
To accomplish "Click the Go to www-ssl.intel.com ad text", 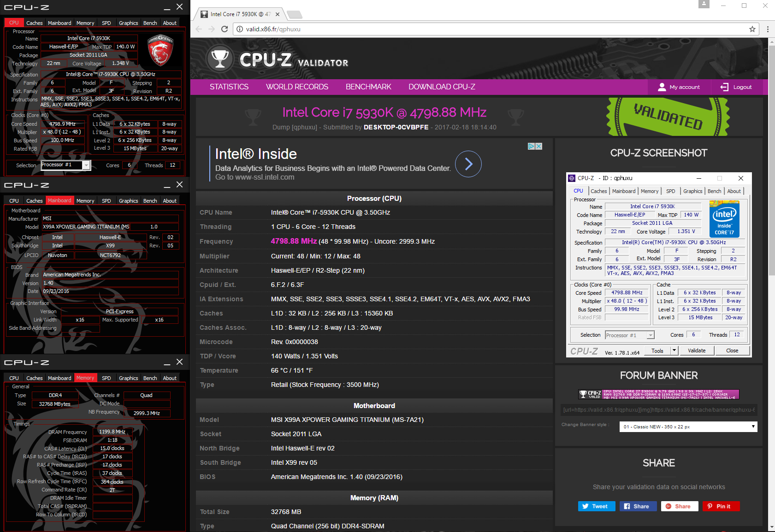I will coord(254,177).
